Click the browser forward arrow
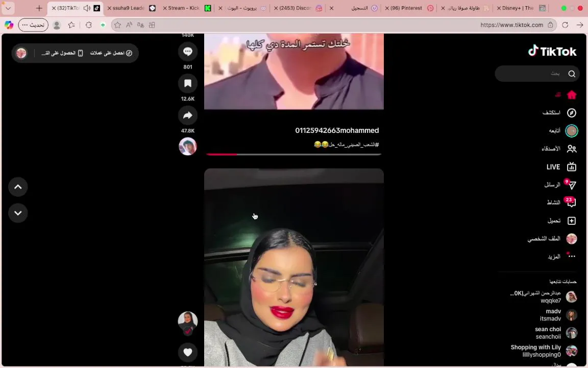The width and height of the screenshot is (588, 368). click(580, 25)
